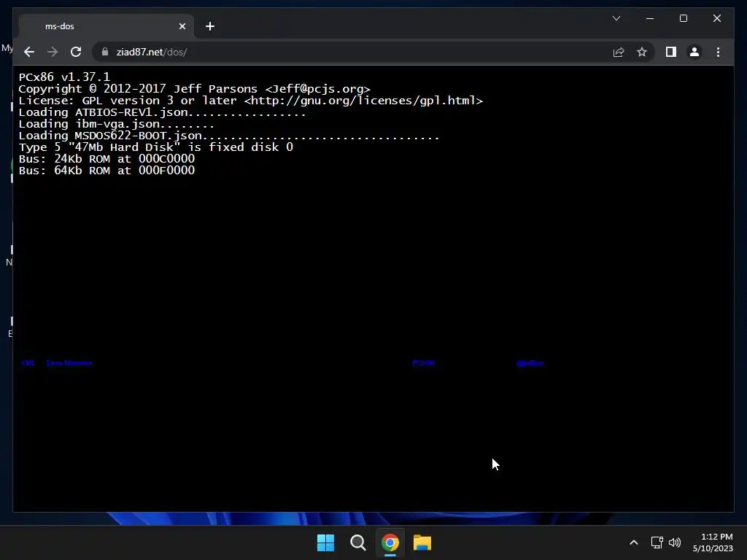Open a new browser tab

(209, 26)
